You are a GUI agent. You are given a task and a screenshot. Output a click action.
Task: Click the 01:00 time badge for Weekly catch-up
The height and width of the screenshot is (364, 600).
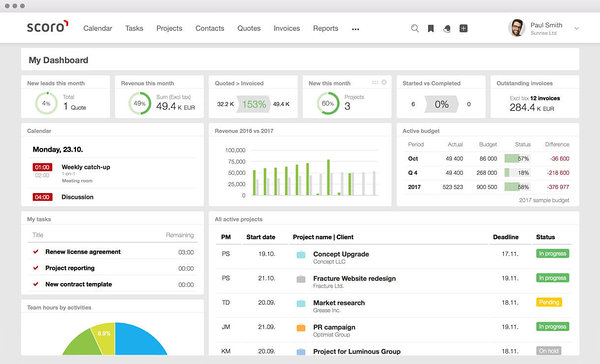tap(42, 167)
